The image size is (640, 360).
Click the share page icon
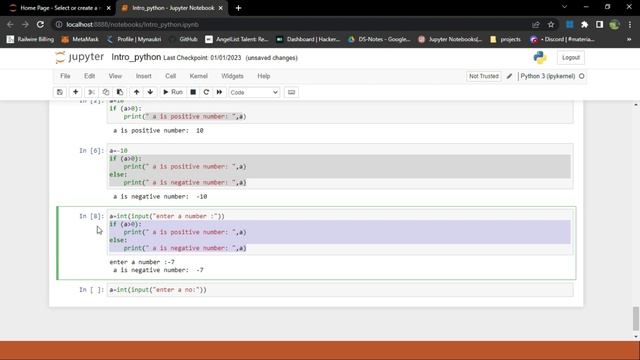[536, 24]
